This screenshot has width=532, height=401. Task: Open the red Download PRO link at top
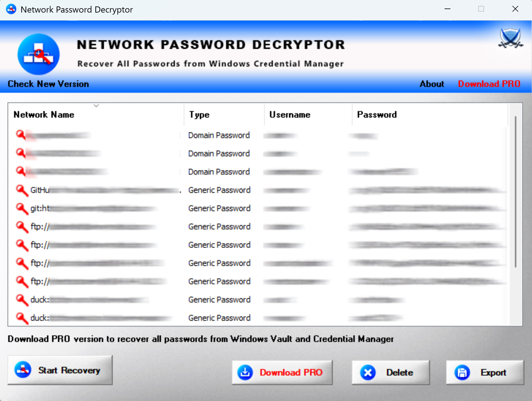489,84
